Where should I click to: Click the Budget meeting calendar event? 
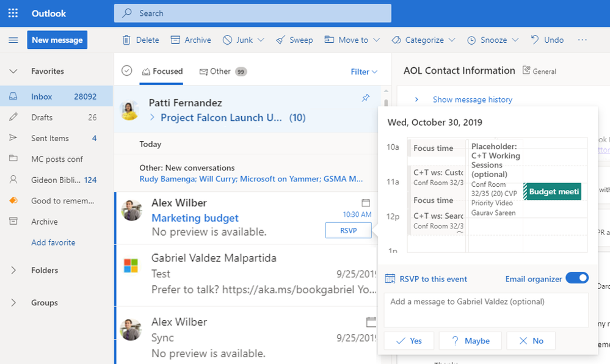pos(553,192)
